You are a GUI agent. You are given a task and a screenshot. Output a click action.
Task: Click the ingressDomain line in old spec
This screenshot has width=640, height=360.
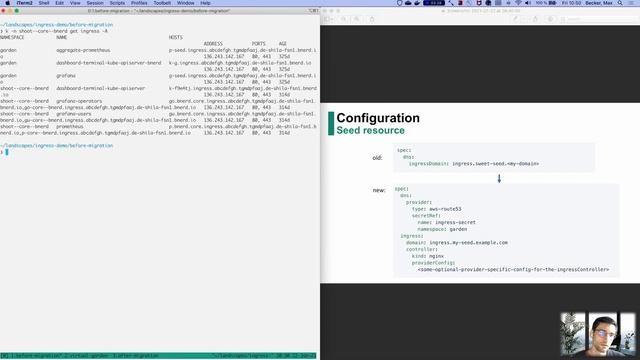474,164
